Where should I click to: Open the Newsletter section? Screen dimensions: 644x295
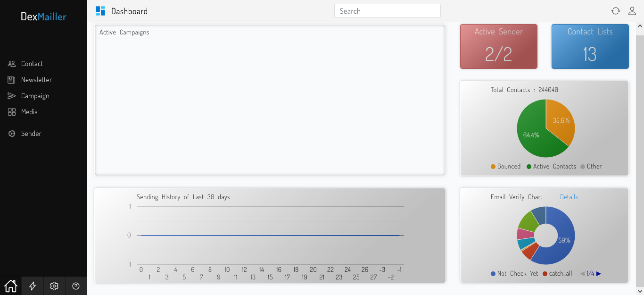36,79
